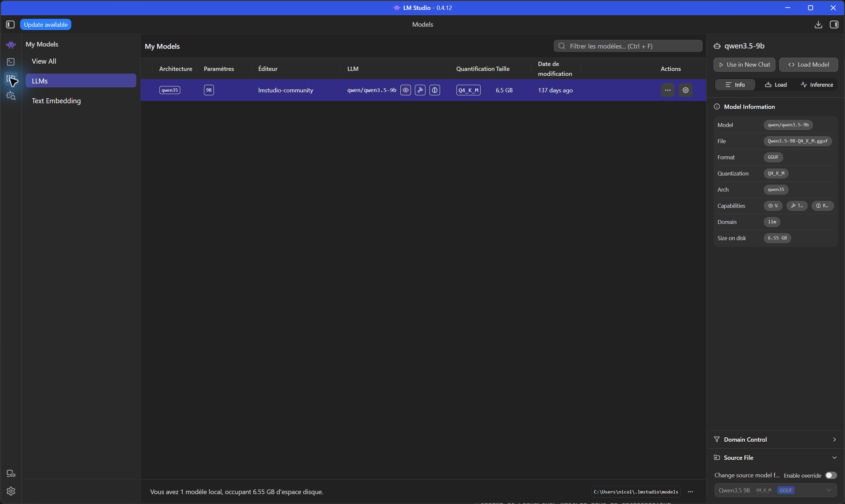Screen dimensions: 845x504
Task: Click the reasoning capability icon in row
Action: 435,90
